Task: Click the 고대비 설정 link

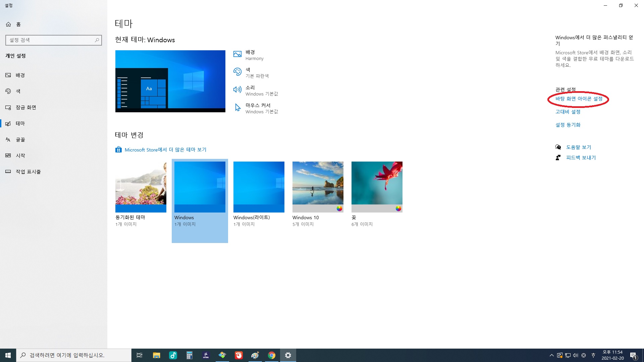Action: [568, 112]
